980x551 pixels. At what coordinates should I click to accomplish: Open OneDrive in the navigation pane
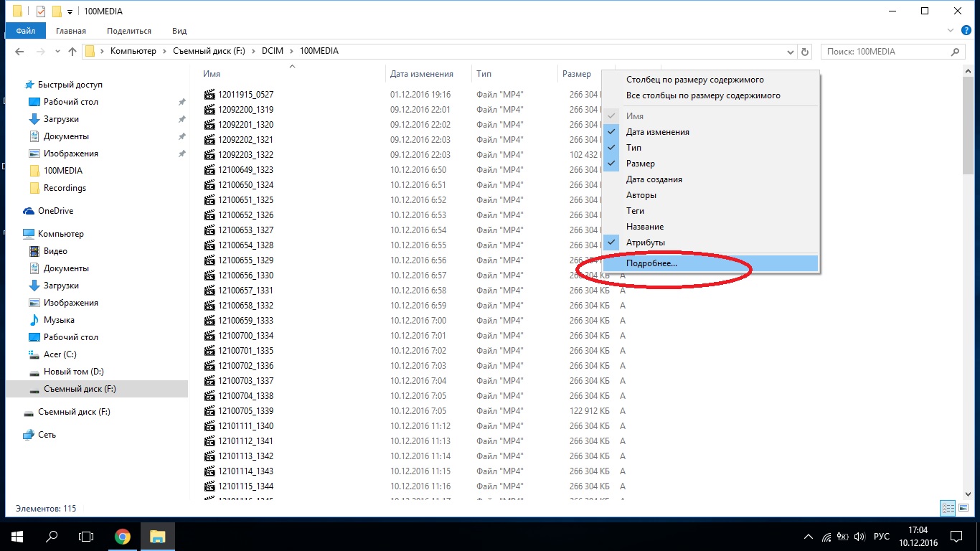pyautogui.click(x=55, y=211)
